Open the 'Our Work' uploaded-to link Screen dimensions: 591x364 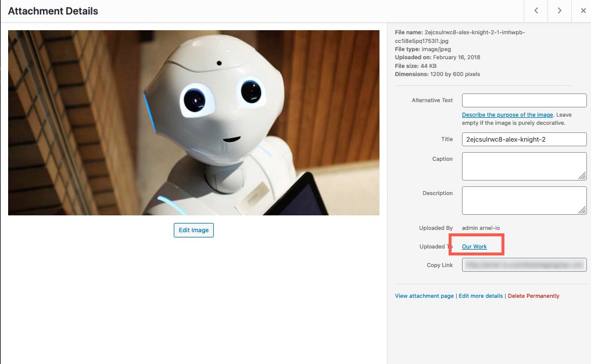point(474,247)
